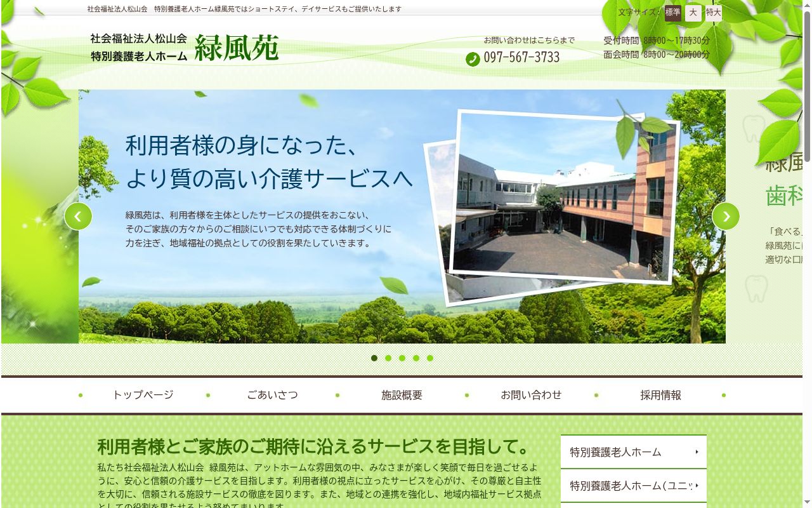Click the next slide arrow button
Image resolution: width=812 pixels, height=508 pixels.
(x=726, y=217)
